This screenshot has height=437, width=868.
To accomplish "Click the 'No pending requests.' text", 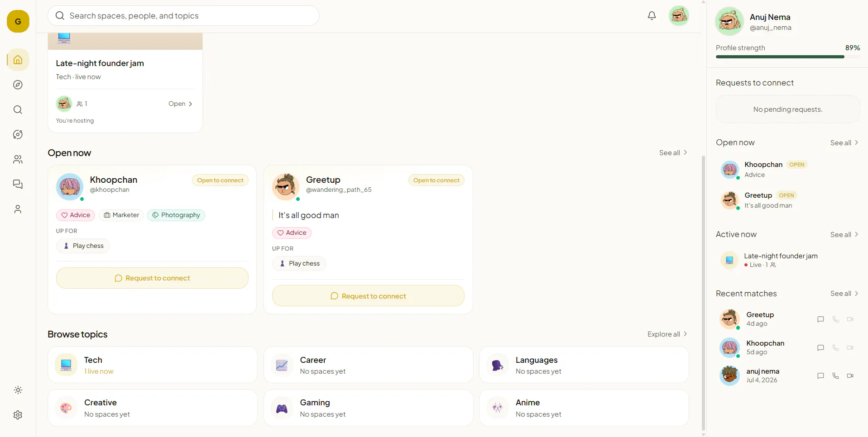I will point(788,109).
